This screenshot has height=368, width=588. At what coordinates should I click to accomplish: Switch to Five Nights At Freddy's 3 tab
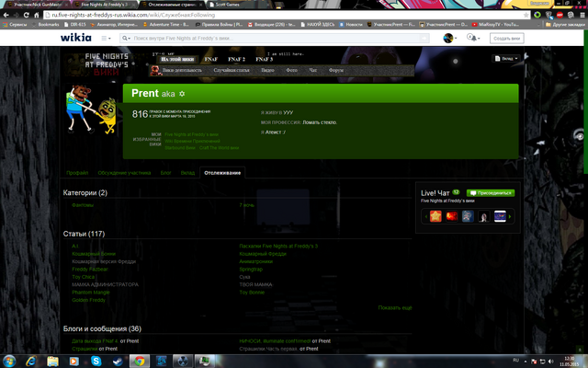point(105,5)
